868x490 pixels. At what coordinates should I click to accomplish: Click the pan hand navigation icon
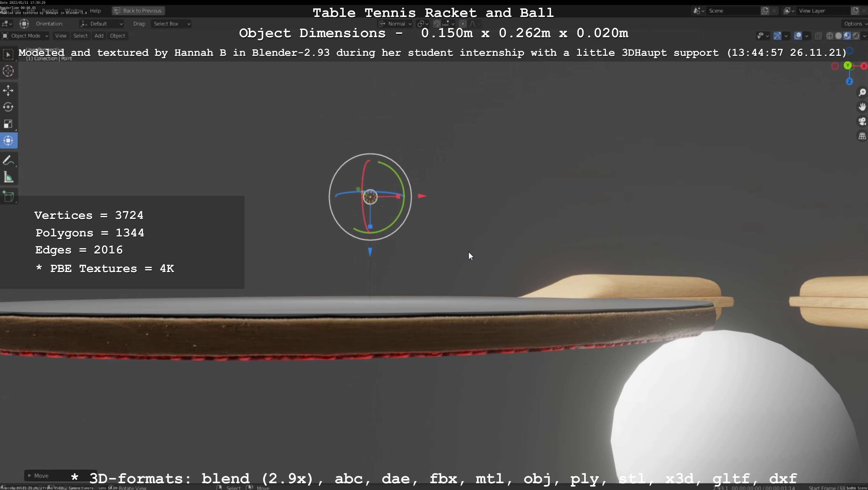click(862, 107)
